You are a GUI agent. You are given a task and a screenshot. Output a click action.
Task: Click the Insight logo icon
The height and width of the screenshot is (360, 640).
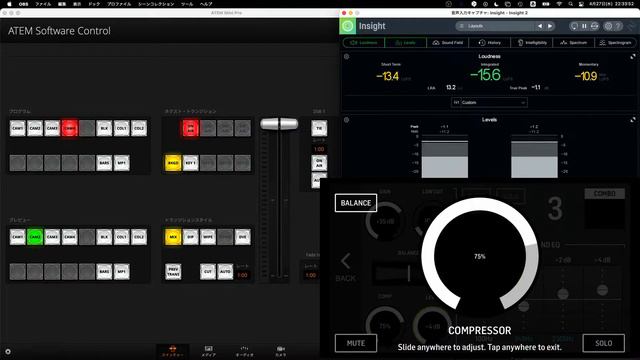coord(347,26)
